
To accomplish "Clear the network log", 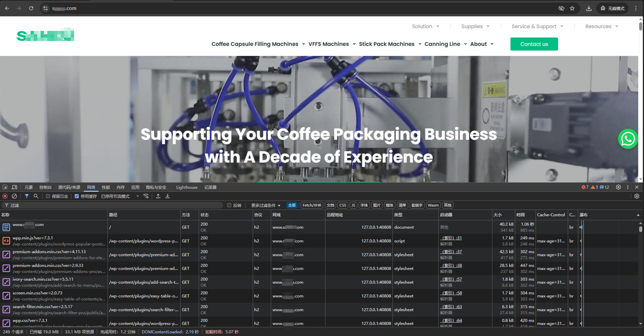I will [14, 196].
